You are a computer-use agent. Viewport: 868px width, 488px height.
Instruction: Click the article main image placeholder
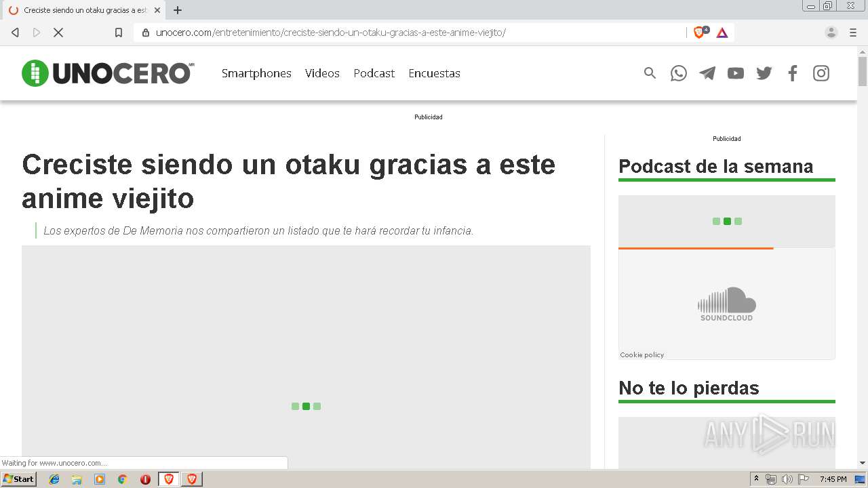[x=306, y=357]
